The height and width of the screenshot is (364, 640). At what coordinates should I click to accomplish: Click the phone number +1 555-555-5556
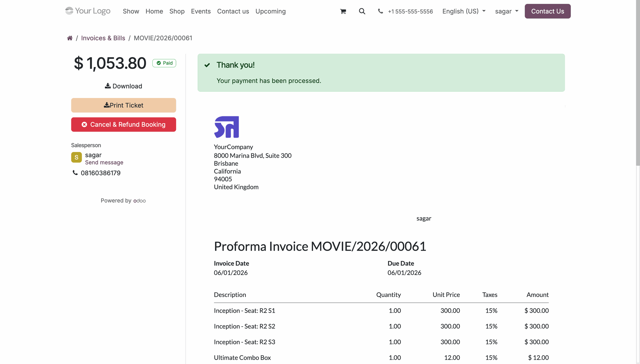(410, 11)
